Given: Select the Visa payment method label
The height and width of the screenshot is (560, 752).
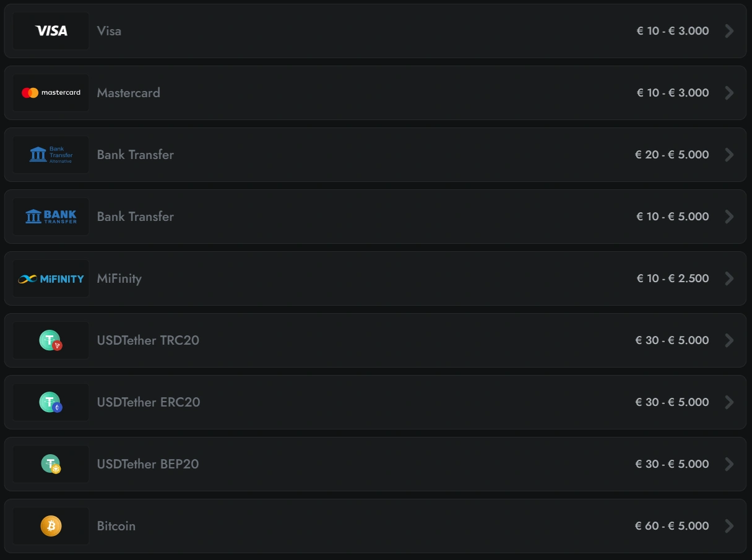Looking at the screenshot, I should [x=109, y=31].
